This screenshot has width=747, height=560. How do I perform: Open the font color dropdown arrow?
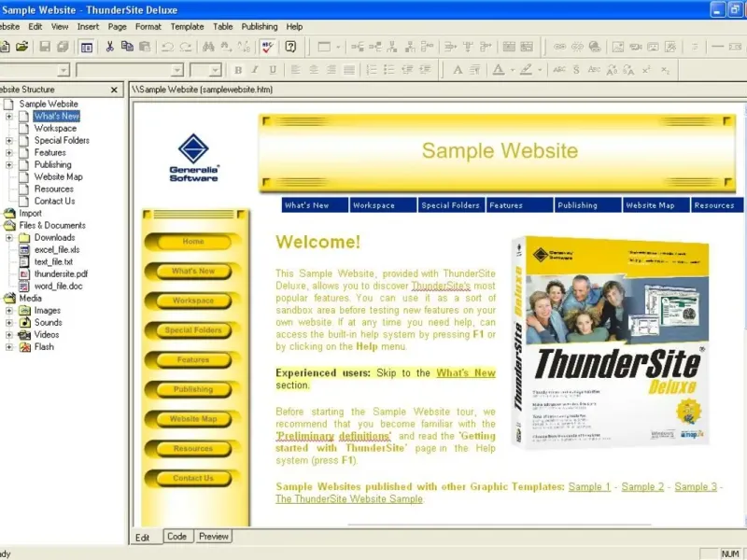[x=512, y=71]
